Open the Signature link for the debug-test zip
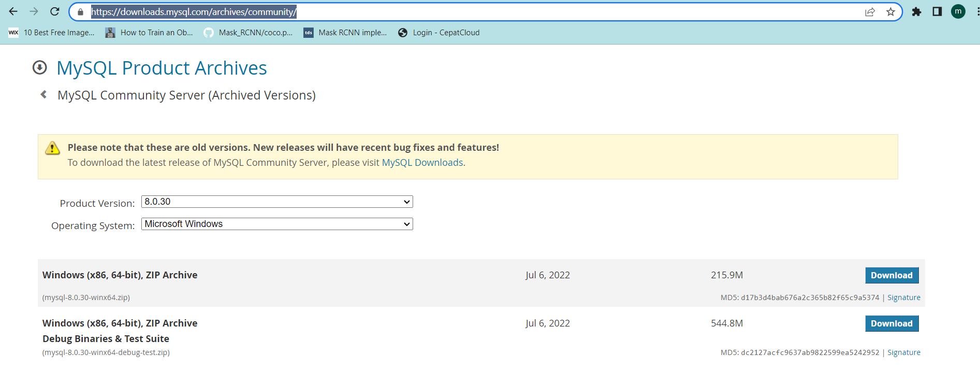Viewport: 980px width, 369px height. point(904,352)
